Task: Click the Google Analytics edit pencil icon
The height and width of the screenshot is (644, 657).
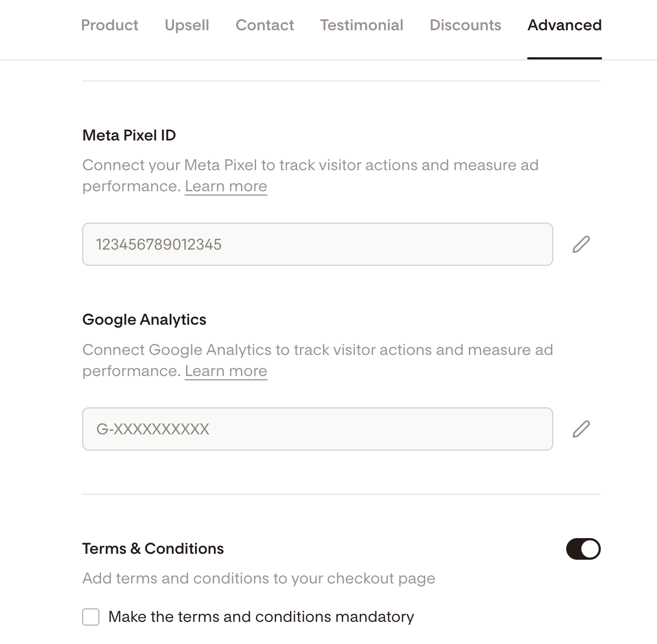Action: [x=581, y=429]
